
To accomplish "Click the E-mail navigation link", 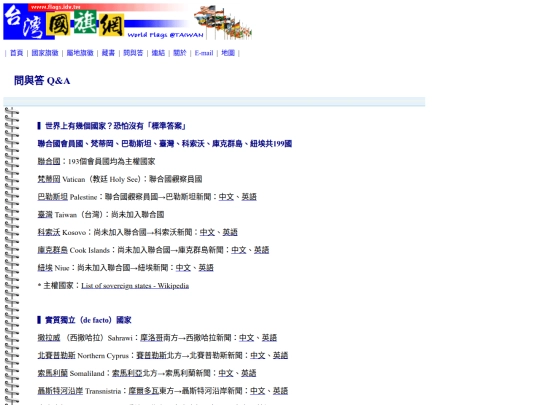I will (204, 53).
